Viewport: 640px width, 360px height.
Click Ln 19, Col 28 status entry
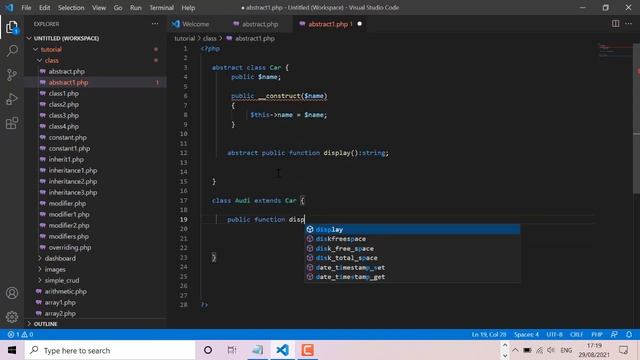489,334
